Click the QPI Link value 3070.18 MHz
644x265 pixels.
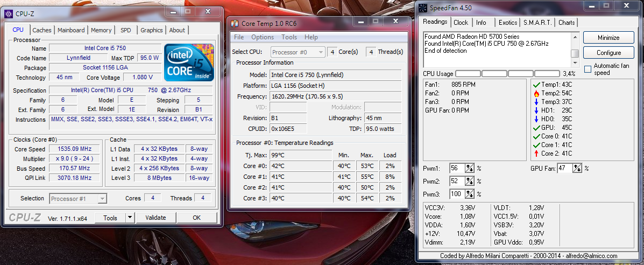pyautogui.click(x=74, y=178)
